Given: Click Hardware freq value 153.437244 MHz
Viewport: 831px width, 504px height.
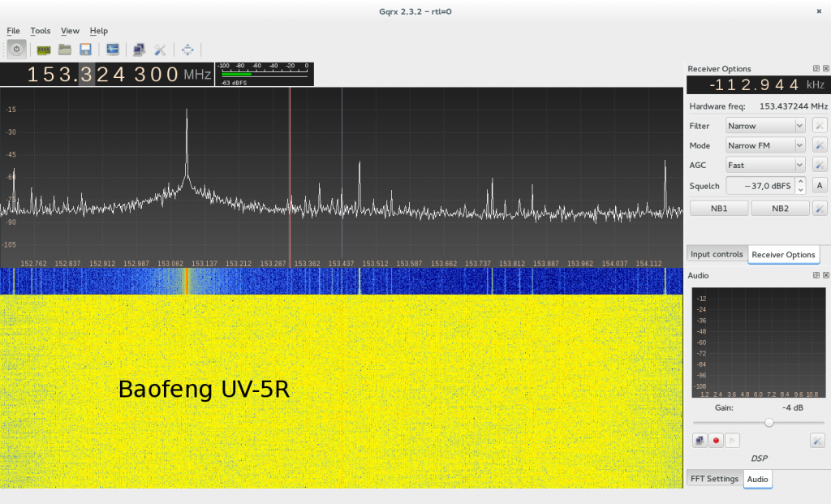Looking at the screenshot, I should click(794, 106).
